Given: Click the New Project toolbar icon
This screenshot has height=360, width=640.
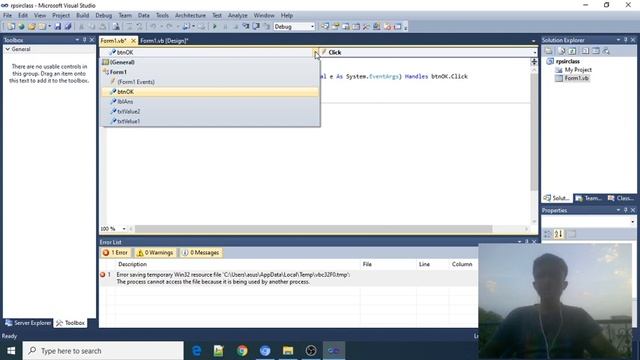Looking at the screenshot, I should [x=11, y=27].
